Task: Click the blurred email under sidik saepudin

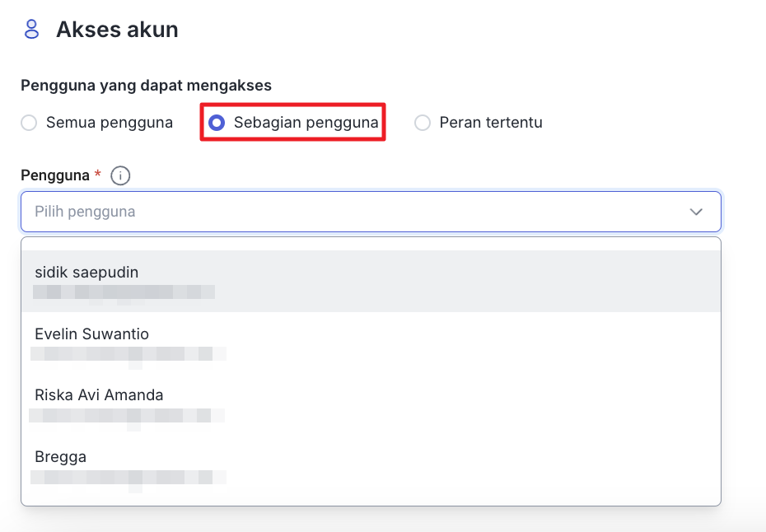Action: pos(124,292)
